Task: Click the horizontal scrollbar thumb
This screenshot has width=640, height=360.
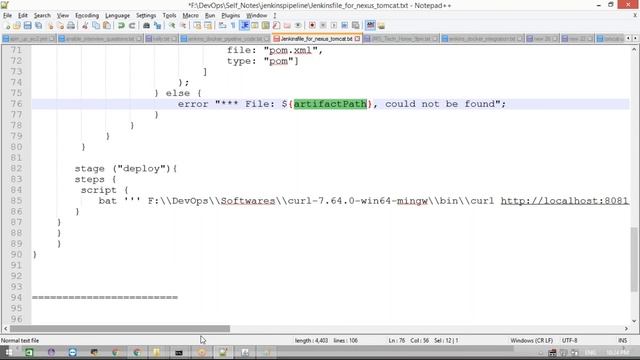Action: click(120, 329)
